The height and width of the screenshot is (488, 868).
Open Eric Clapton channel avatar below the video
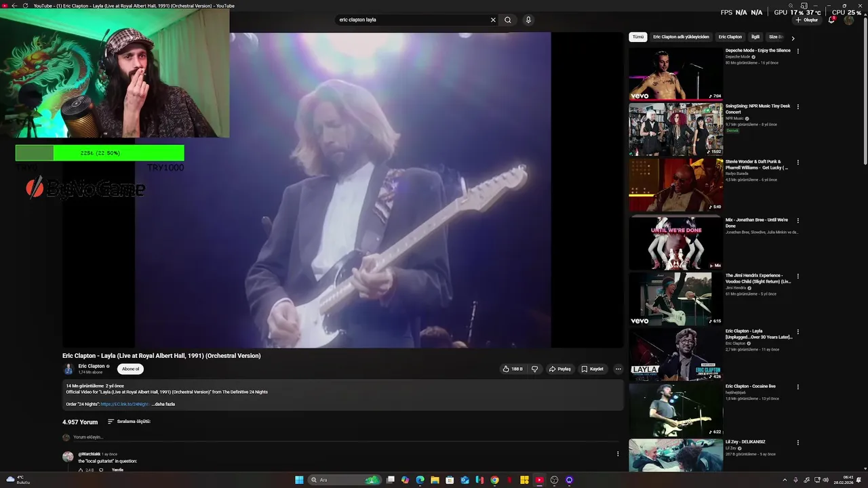(x=68, y=369)
